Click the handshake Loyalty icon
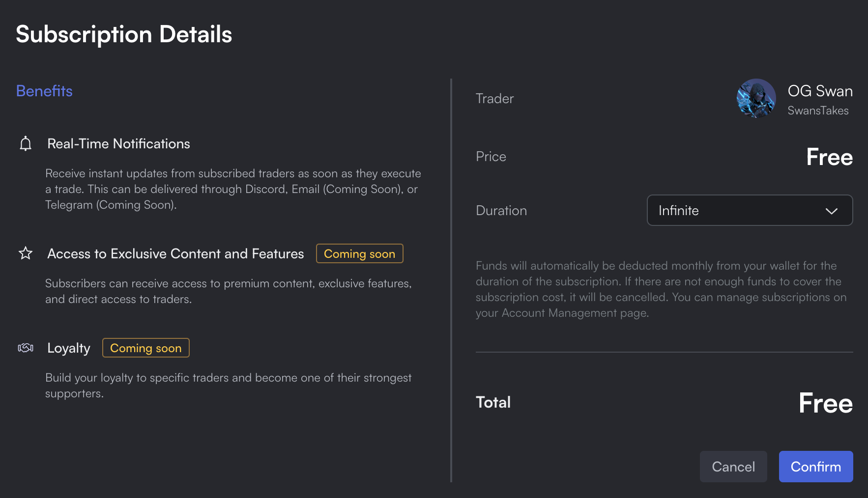868x498 pixels. (x=26, y=348)
